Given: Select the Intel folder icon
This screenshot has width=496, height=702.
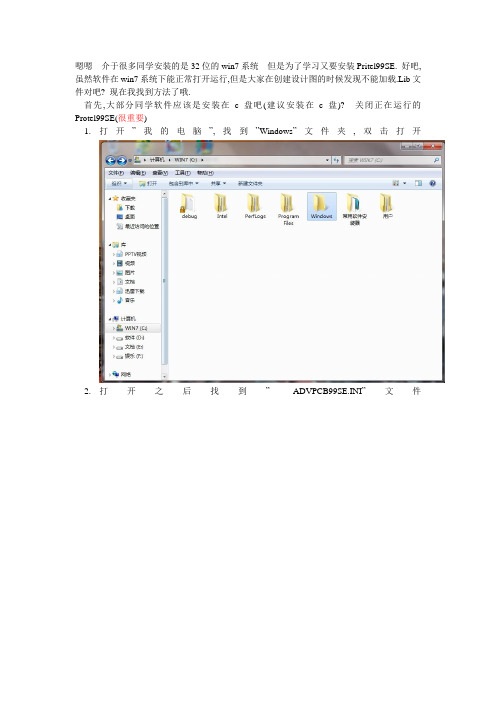Looking at the screenshot, I should point(222,206).
